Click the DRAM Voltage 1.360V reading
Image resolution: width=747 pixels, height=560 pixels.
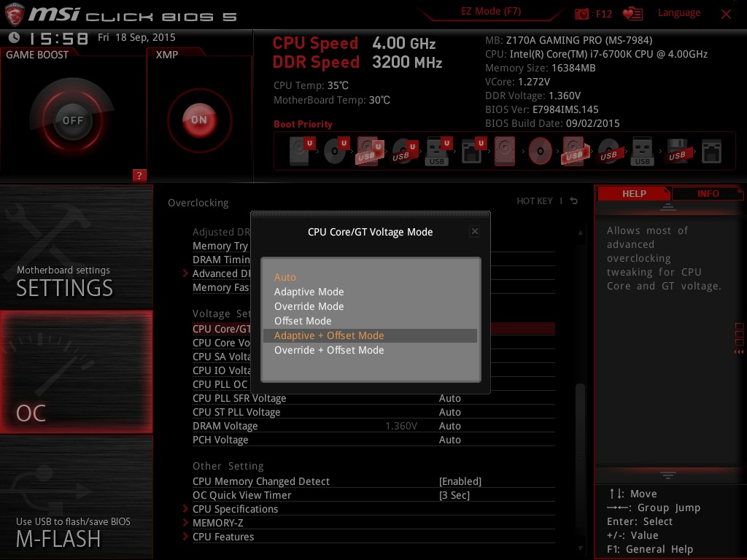[401, 426]
